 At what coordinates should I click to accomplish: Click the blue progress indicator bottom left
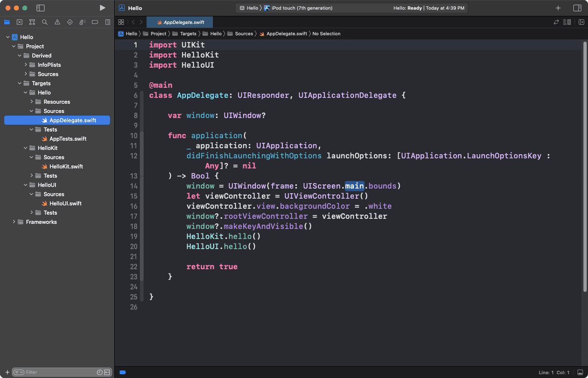click(x=122, y=372)
